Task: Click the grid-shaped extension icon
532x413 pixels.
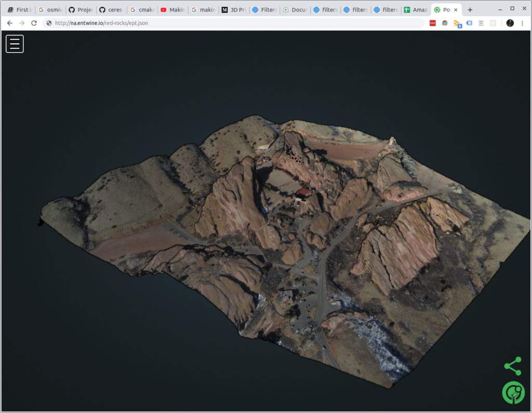Action: 481,23
